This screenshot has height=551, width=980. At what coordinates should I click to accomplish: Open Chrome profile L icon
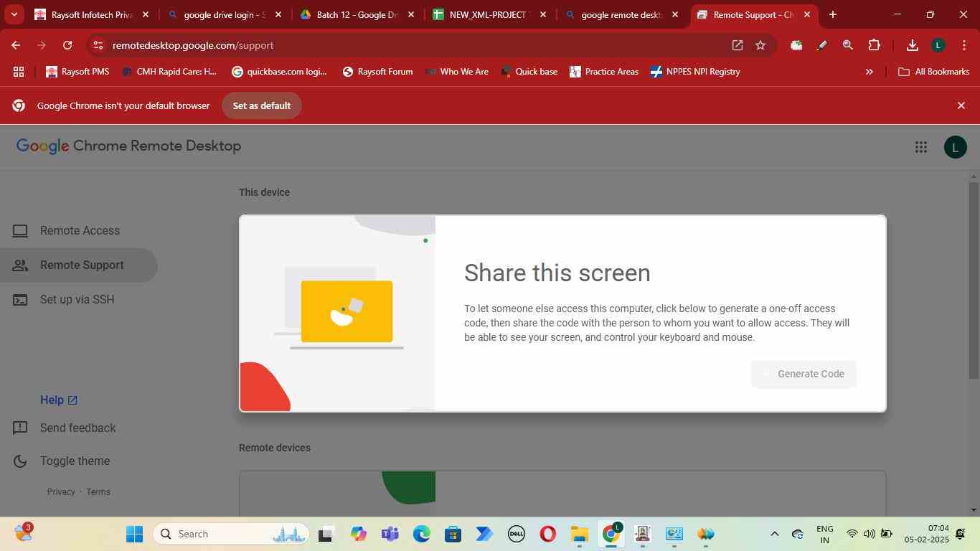(x=938, y=45)
